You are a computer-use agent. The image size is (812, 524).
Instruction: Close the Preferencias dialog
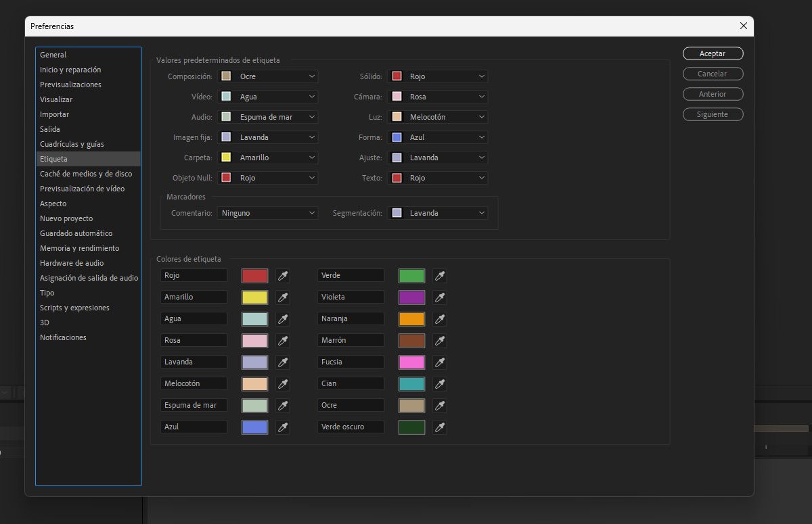pos(743,26)
